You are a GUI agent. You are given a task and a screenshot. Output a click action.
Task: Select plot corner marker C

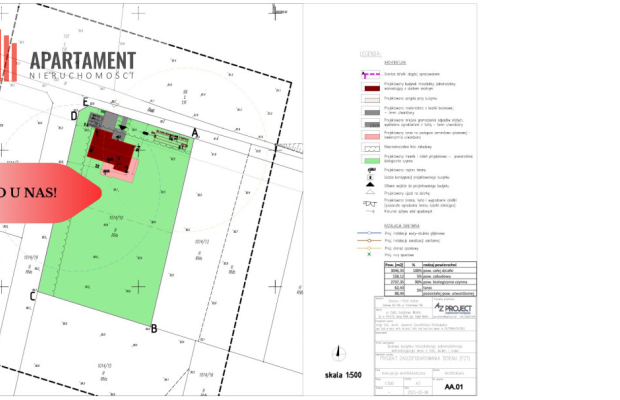pyautogui.click(x=32, y=295)
